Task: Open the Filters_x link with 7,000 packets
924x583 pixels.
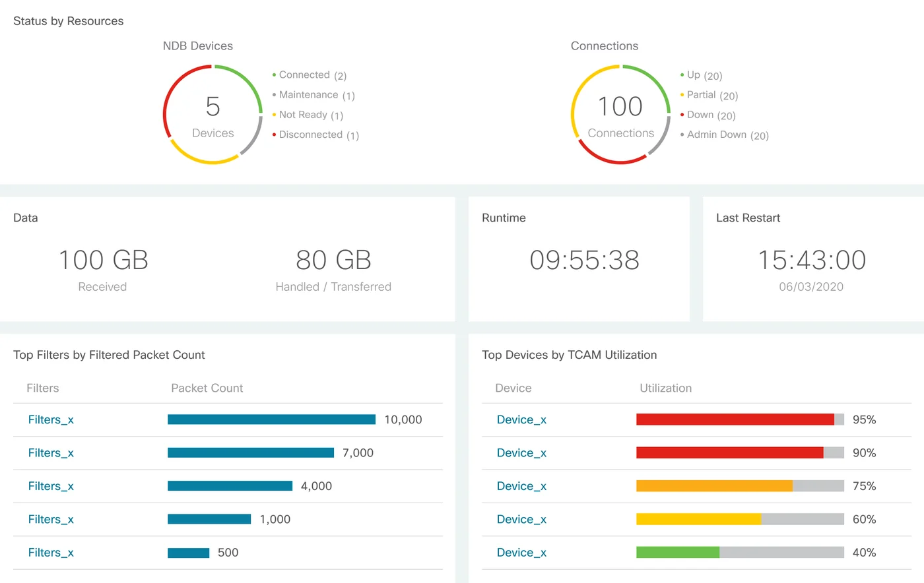Action: [51, 453]
